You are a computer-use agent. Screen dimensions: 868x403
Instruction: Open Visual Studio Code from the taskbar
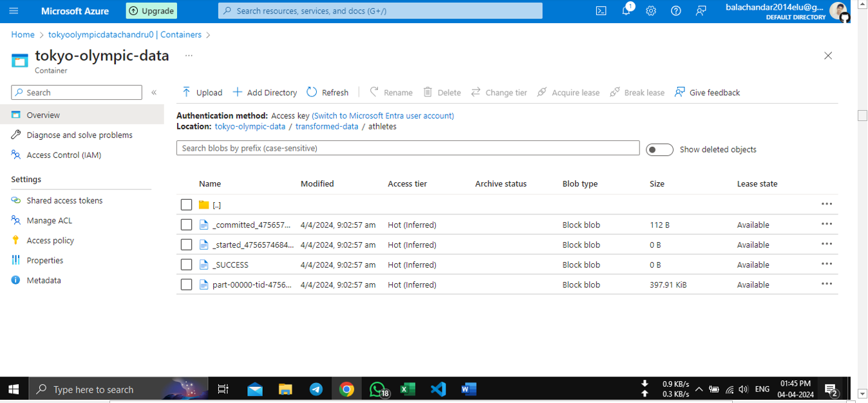click(438, 389)
